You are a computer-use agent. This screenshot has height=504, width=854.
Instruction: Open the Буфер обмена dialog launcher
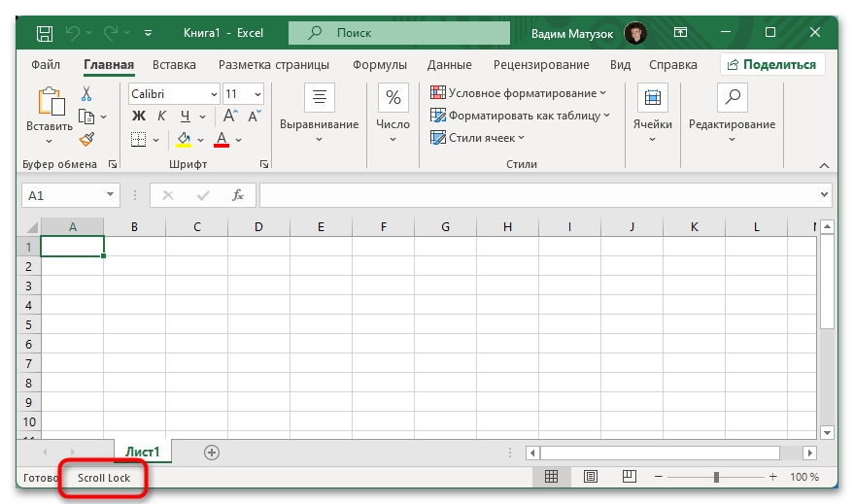tap(112, 164)
